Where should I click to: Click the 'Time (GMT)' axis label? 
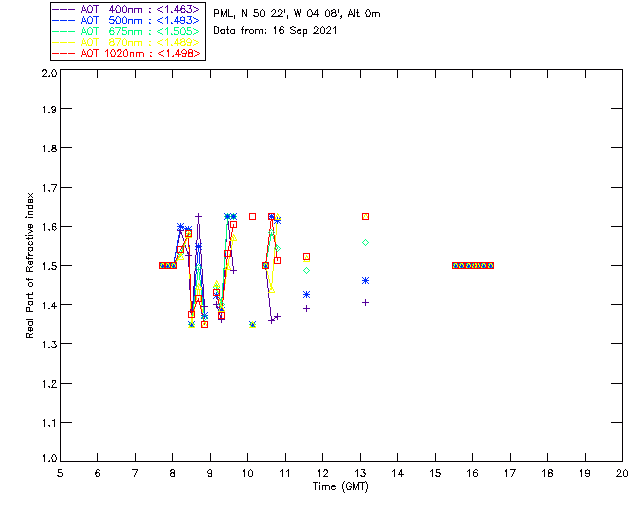340,486
